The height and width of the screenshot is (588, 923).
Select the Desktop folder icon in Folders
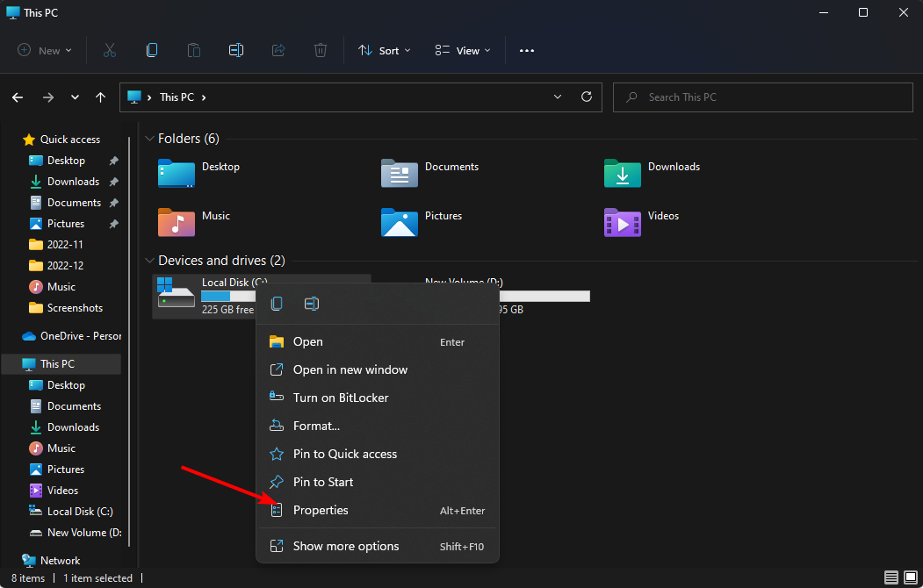(176, 173)
